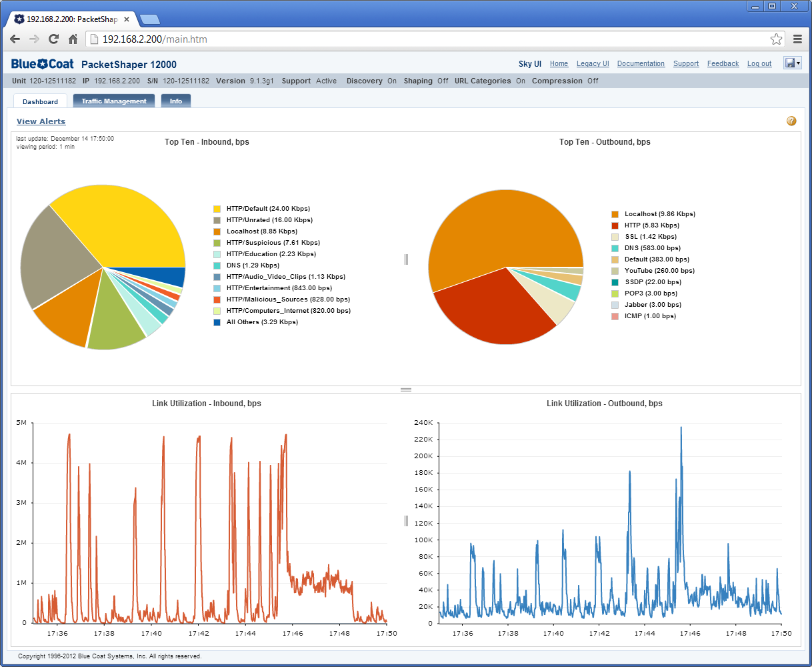Image resolution: width=812 pixels, height=667 pixels.
Task: Open the Chrome hamburger menu
Action: click(x=797, y=39)
